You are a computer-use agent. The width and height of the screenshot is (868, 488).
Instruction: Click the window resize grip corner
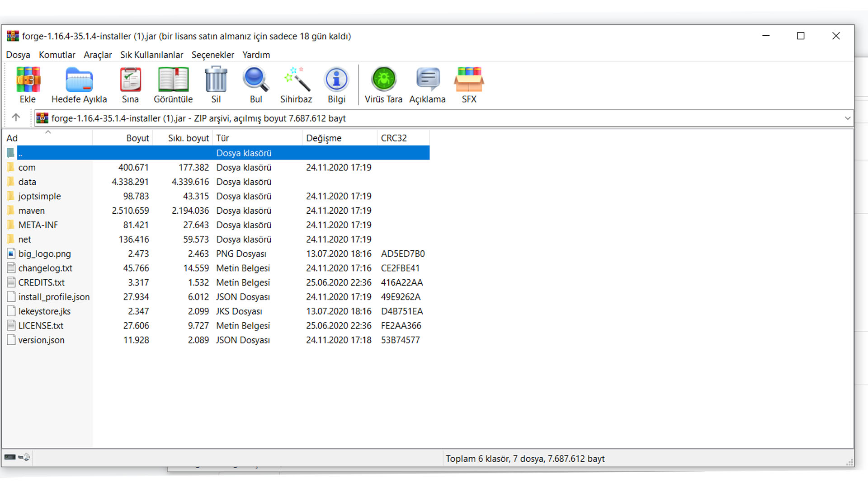point(849,462)
